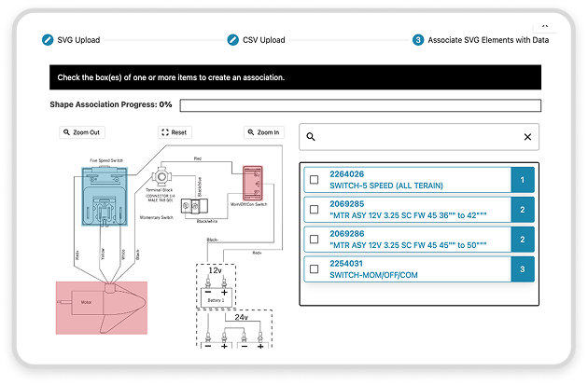Screen dimensions: 588x385
Task: Click the step 3 number circle icon
Action: [x=417, y=40]
